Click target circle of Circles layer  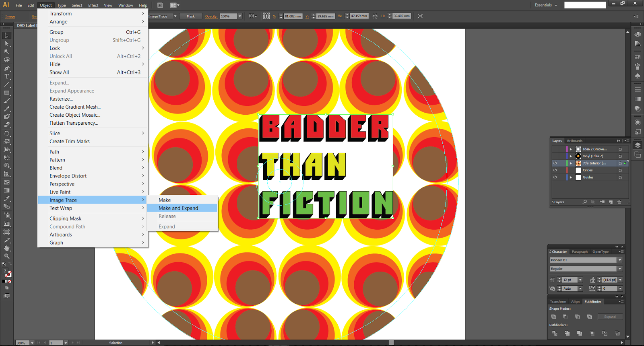(620, 171)
